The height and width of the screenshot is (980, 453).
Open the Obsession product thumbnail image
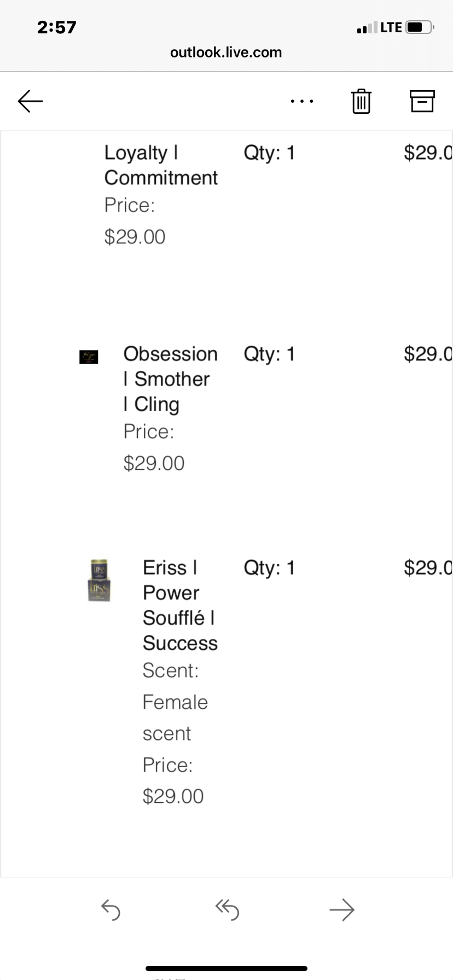[x=89, y=357]
